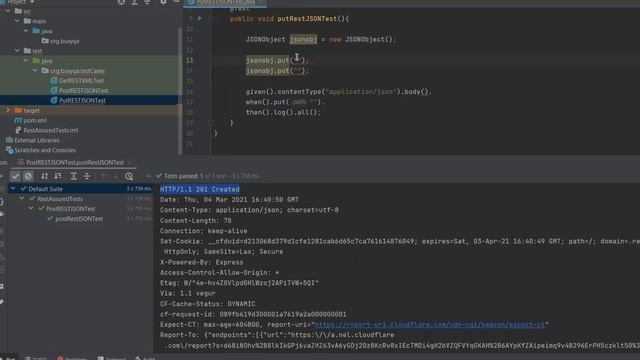Viewport: 640px width, 360px height.
Task: Open pom.xml file
Action: click(x=35, y=120)
